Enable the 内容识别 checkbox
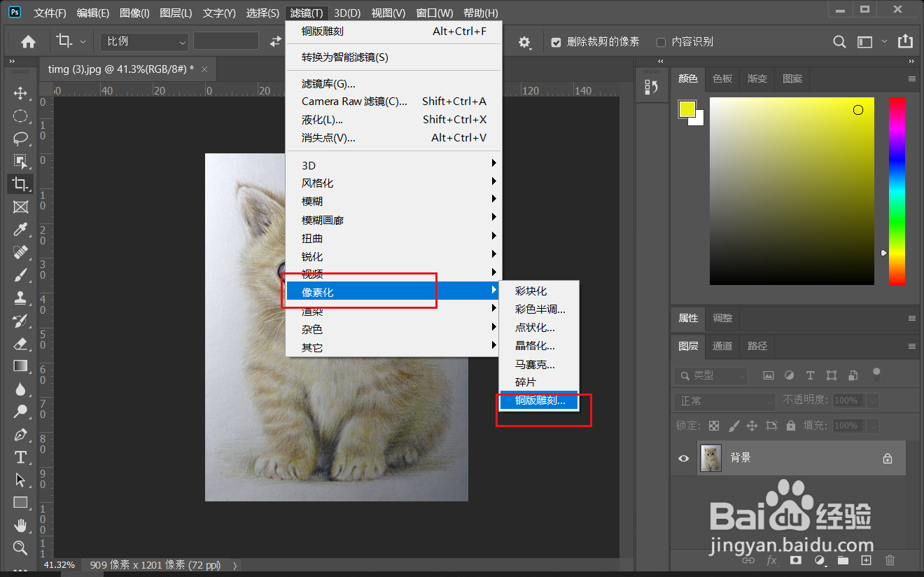This screenshot has height=577, width=924. (x=660, y=41)
